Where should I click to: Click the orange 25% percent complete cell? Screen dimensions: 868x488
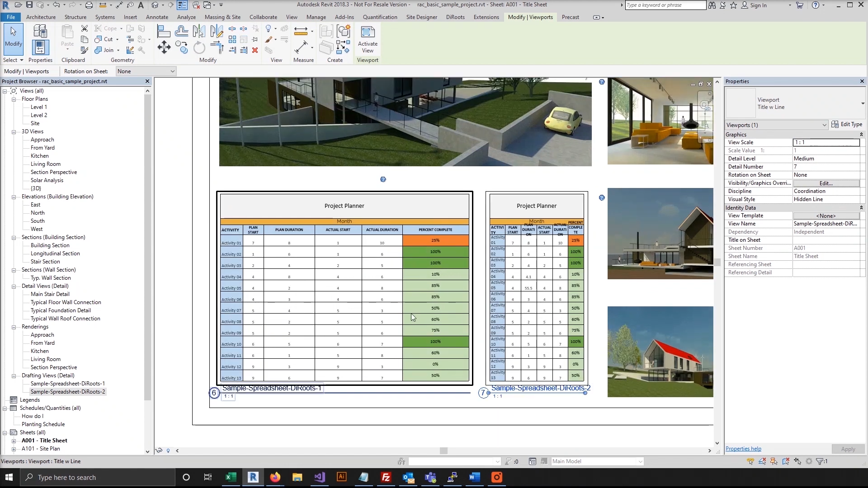435,240
